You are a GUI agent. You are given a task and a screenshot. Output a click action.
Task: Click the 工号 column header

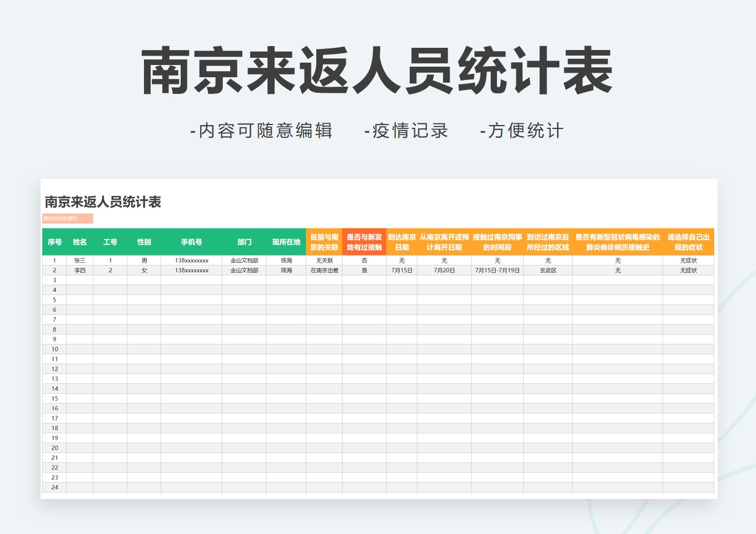coord(110,242)
